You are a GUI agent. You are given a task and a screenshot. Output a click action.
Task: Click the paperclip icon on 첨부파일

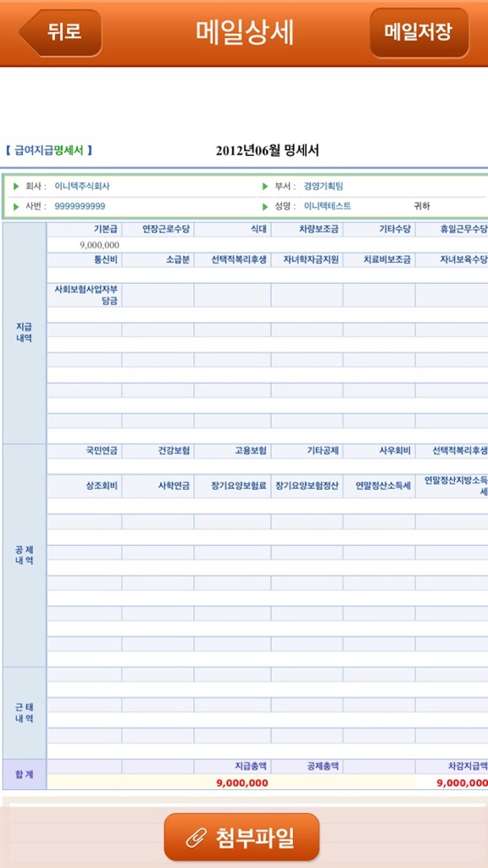point(196,837)
